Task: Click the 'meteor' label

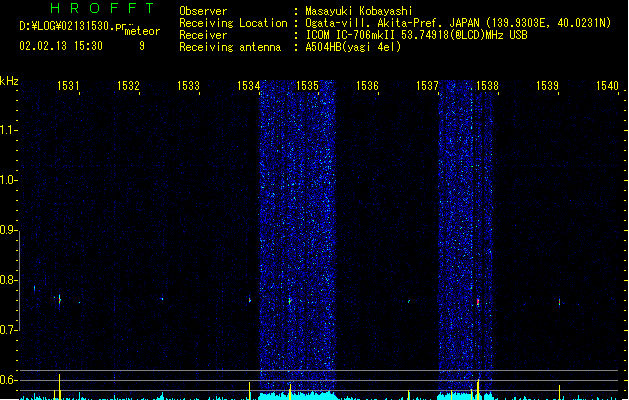Action: (x=142, y=31)
